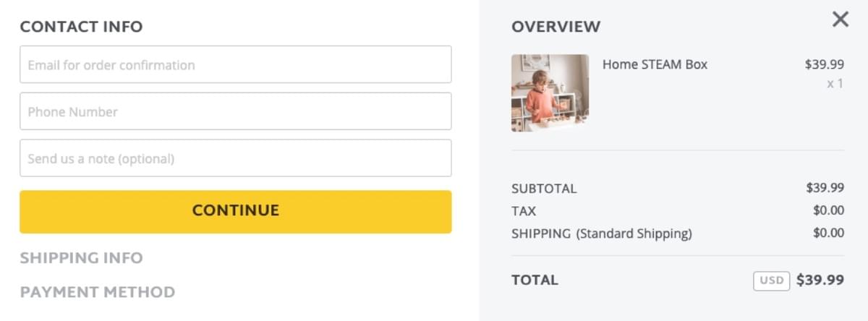
Task: Click the Standard Shipping label
Action: click(634, 234)
